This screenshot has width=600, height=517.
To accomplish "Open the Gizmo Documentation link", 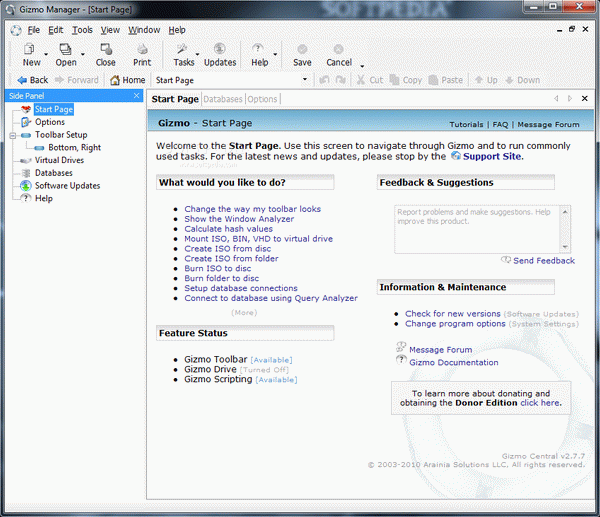I will tap(454, 363).
